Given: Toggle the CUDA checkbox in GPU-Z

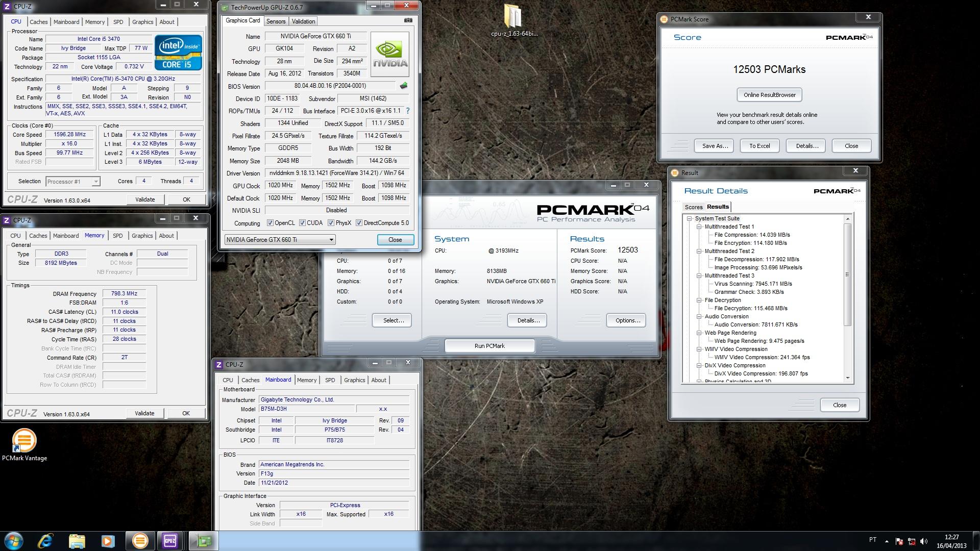Looking at the screenshot, I should coord(302,223).
